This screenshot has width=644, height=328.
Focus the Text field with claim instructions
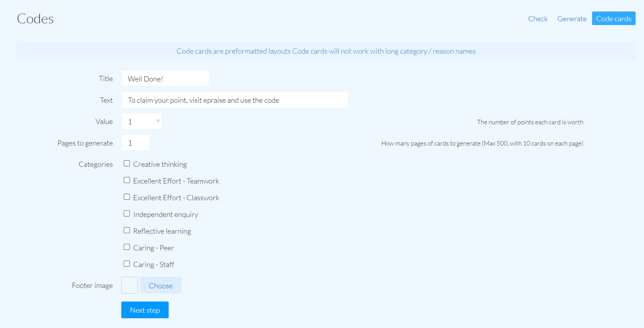[x=235, y=100]
